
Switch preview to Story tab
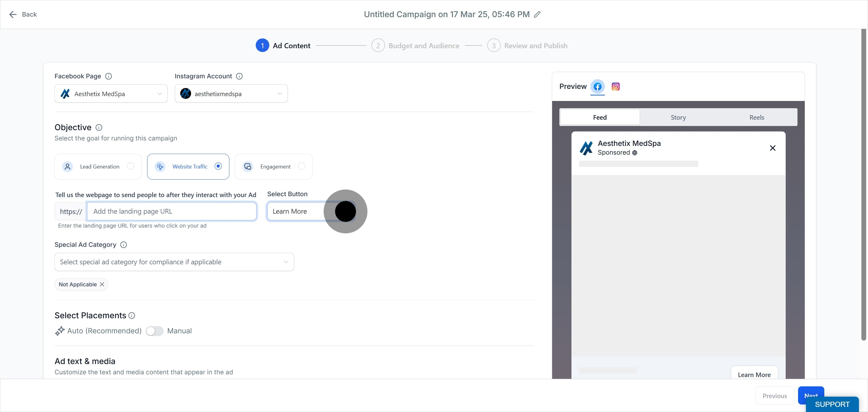pos(678,117)
